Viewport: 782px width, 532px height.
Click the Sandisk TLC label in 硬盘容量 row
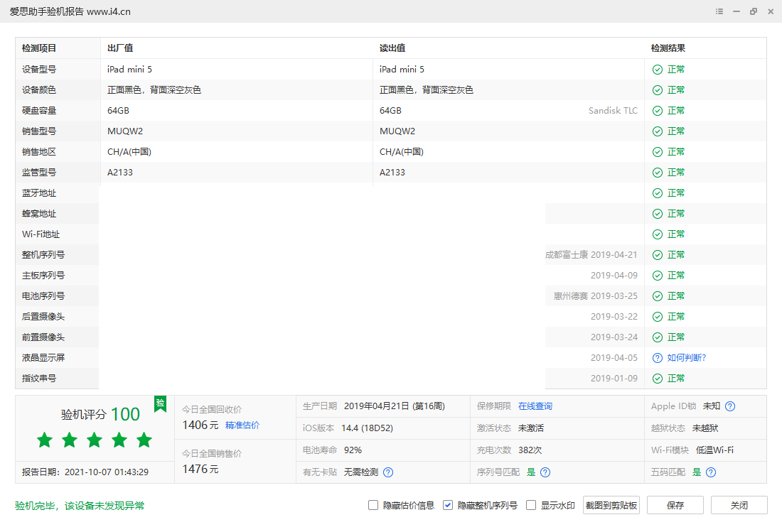(x=613, y=110)
